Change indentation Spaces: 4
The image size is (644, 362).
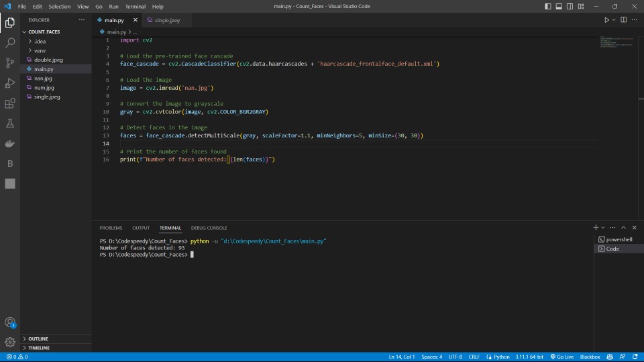pos(431,357)
